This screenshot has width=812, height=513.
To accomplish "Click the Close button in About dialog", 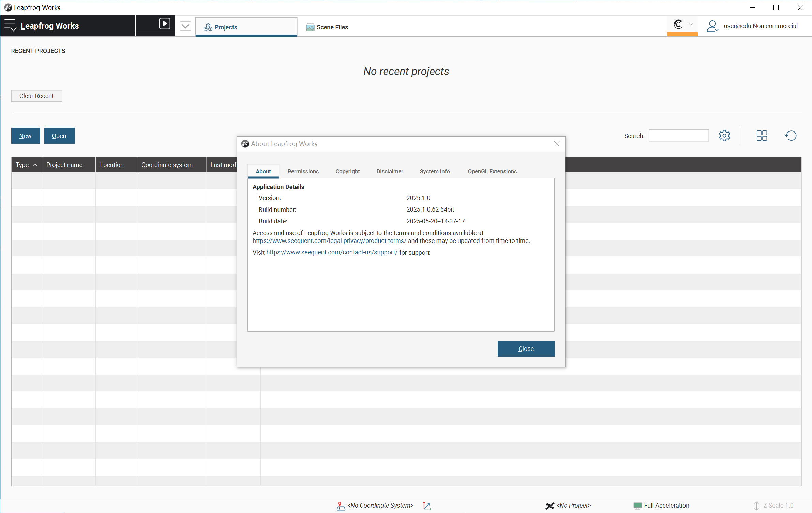I will tap(526, 348).
